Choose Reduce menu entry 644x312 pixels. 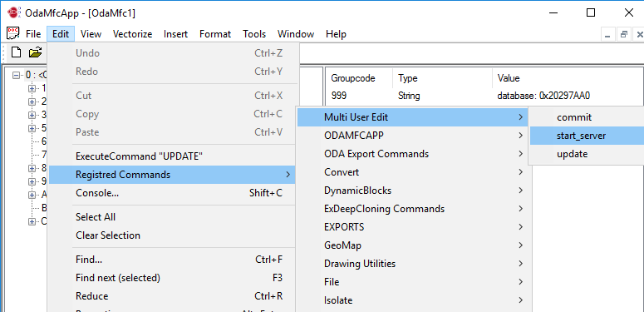tap(172, 296)
